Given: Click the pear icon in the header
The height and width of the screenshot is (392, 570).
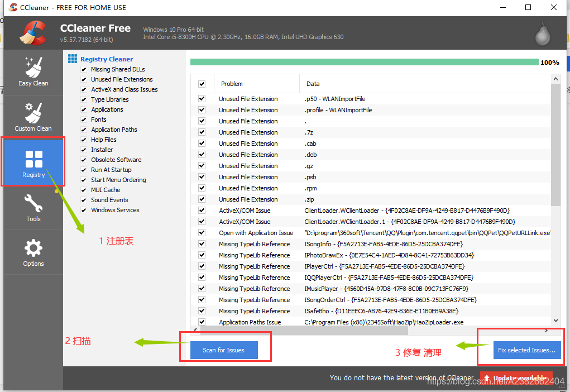Looking at the screenshot, I should click(x=543, y=34).
